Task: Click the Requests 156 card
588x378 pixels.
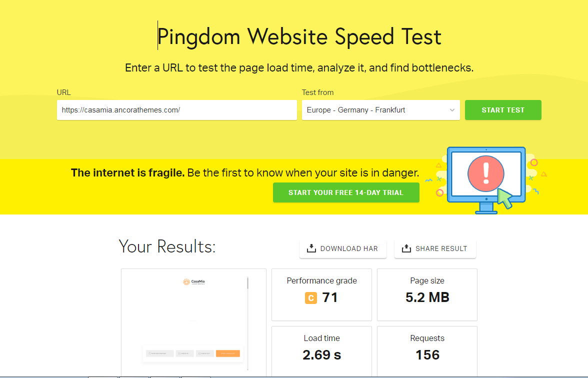Action: tap(427, 351)
